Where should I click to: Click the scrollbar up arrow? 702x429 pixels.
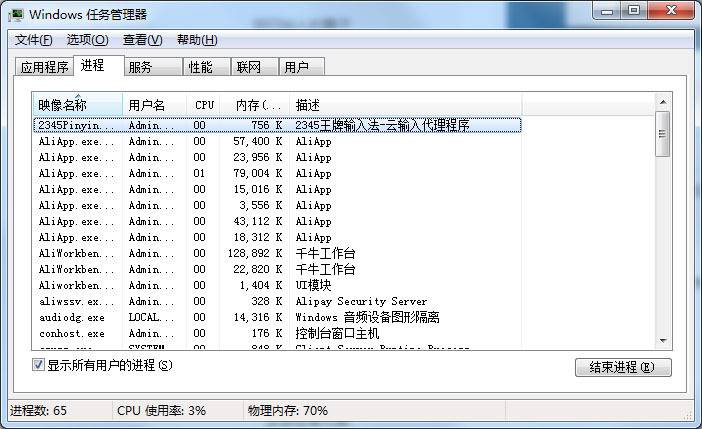coord(663,102)
